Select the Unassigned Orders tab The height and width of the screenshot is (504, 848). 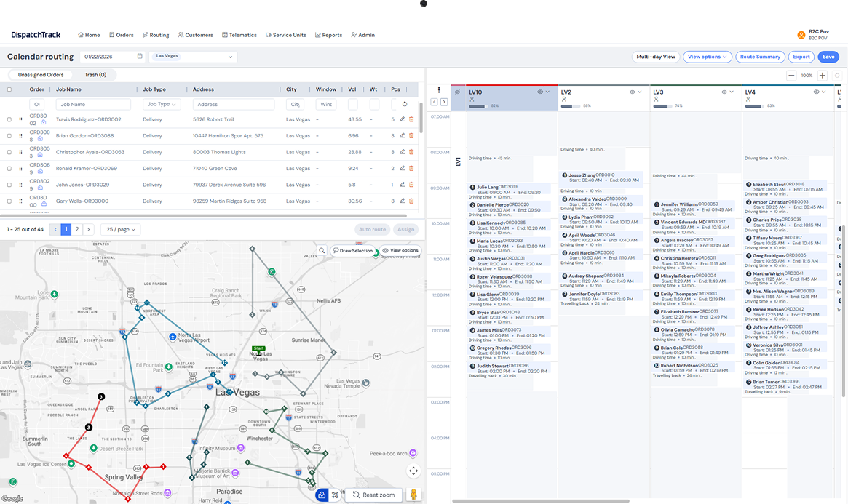click(x=41, y=75)
